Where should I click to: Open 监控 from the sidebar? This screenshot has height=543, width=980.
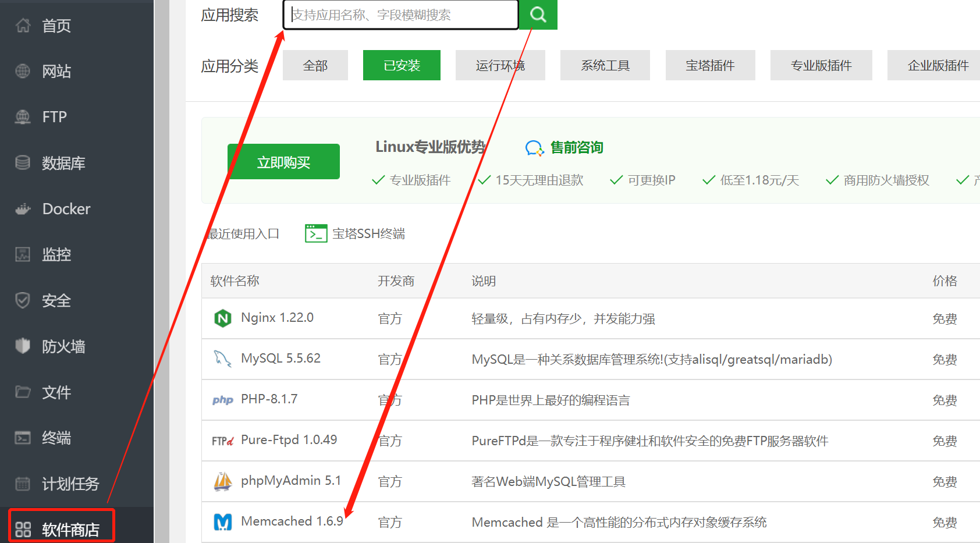(23, 254)
